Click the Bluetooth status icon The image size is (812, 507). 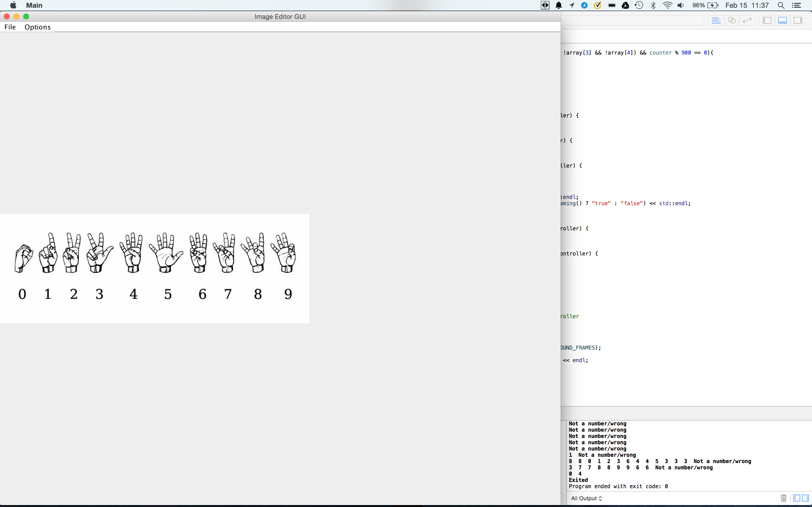(653, 5)
